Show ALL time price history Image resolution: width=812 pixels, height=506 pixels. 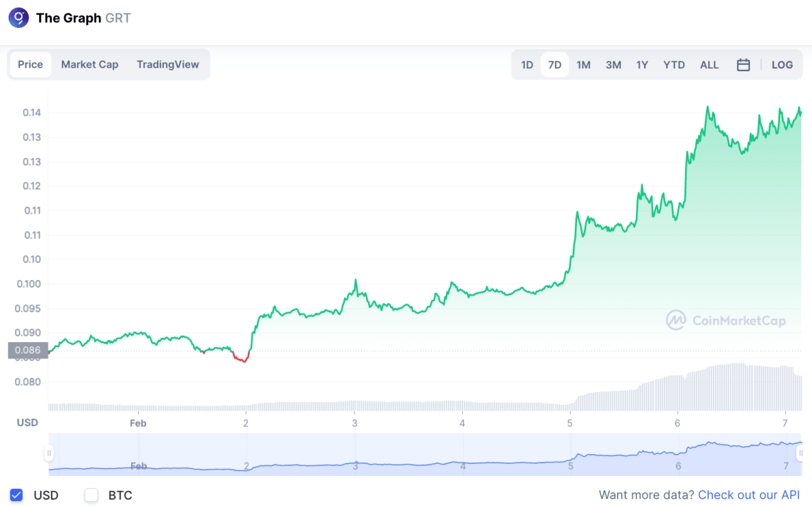[x=709, y=65]
